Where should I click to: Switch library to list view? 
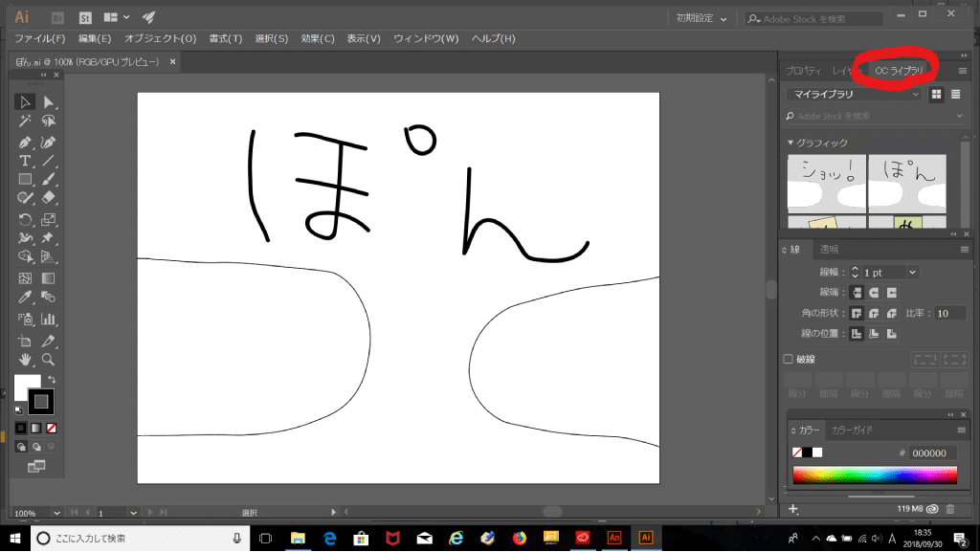955,94
